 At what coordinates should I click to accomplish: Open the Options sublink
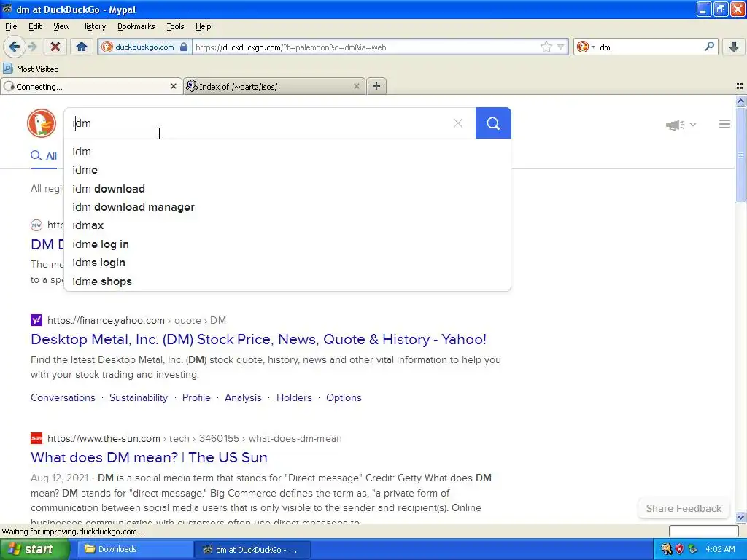344,397
